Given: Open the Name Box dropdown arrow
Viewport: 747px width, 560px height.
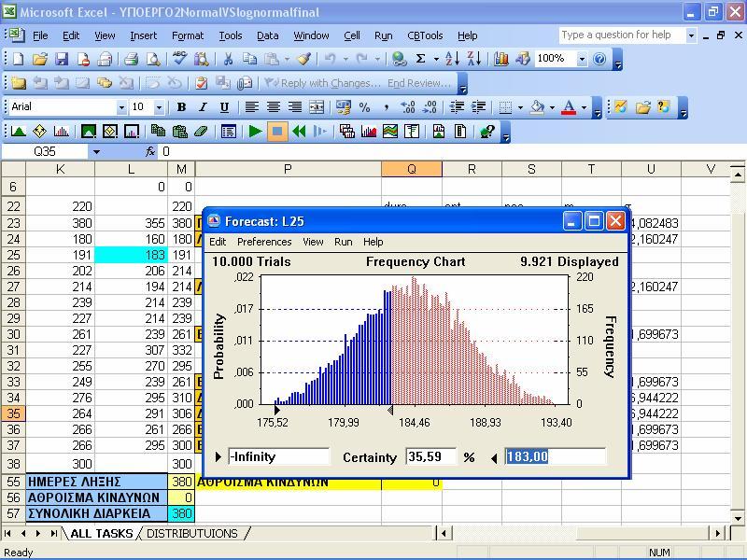Looking at the screenshot, I should 97,152.
